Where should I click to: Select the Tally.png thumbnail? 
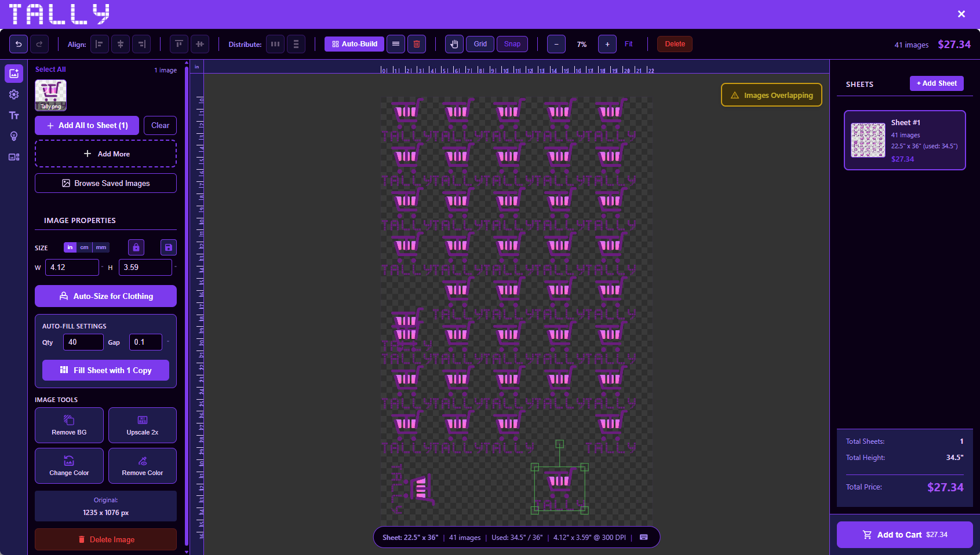click(50, 94)
